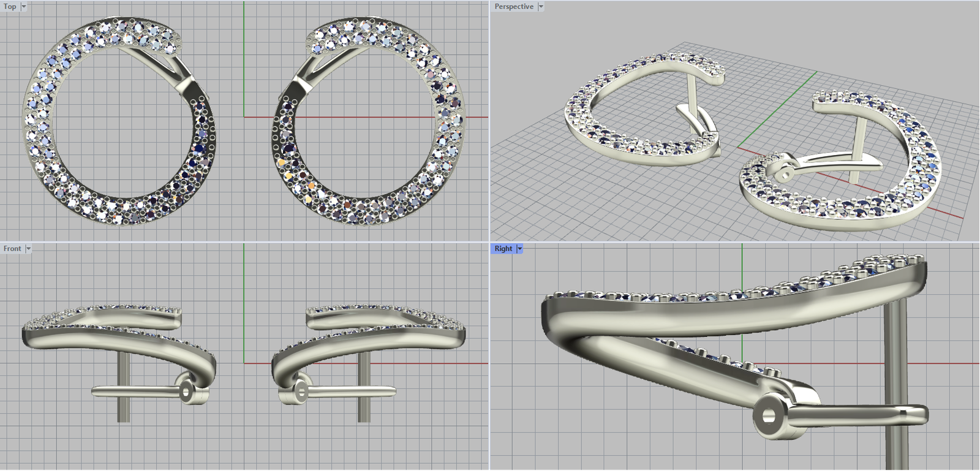This screenshot has width=980, height=473.
Task: Click the hinge of the near earring in Perspective
Action: (780, 171)
